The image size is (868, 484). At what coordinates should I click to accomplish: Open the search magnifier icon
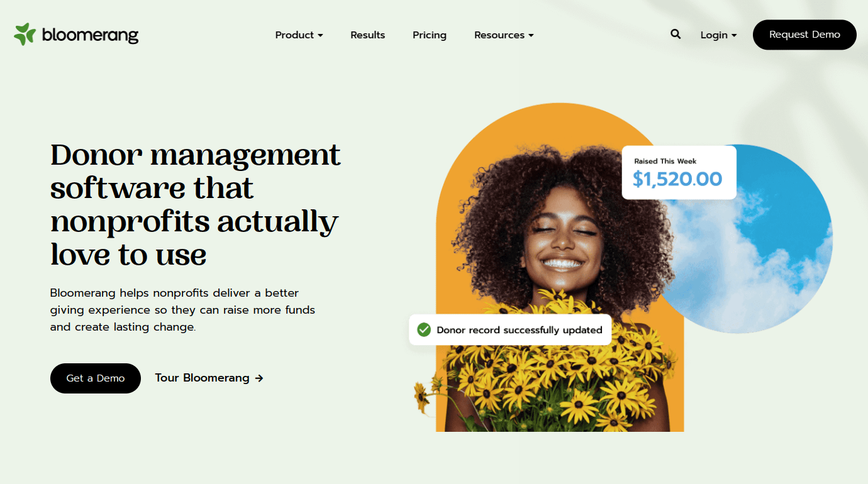676,35
